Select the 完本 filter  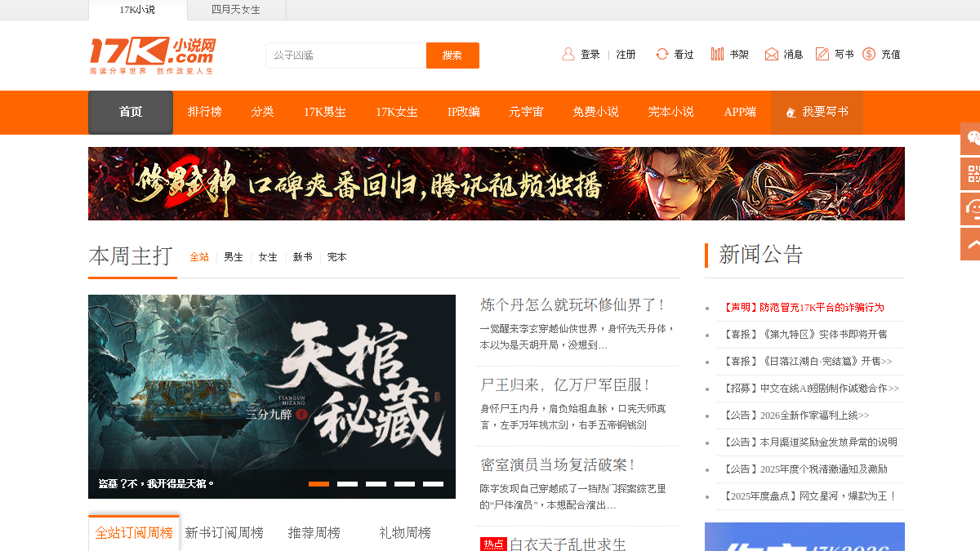tap(337, 257)
